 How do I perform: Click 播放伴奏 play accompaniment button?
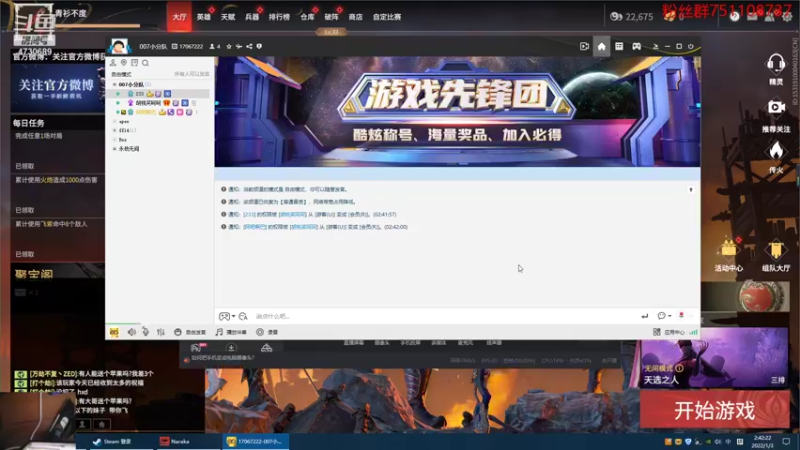(x=231, y=332)
